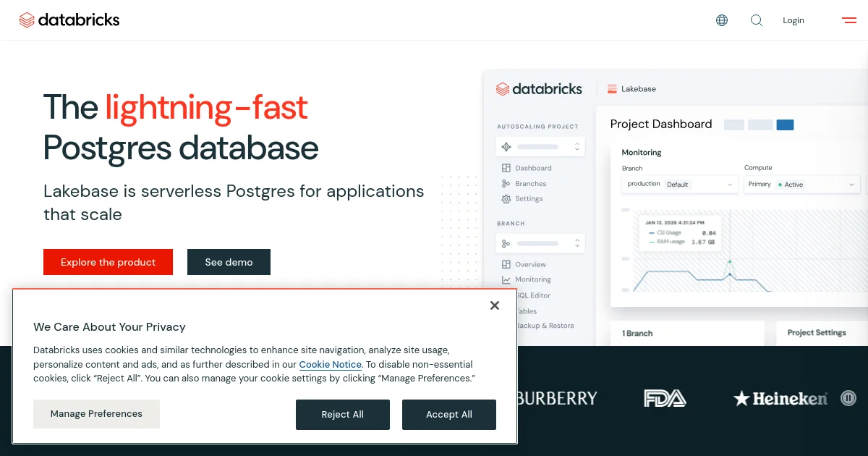This screenshot has height=456, width=868.
Task: Click the Explore the product button
Action: click(109, 262)
